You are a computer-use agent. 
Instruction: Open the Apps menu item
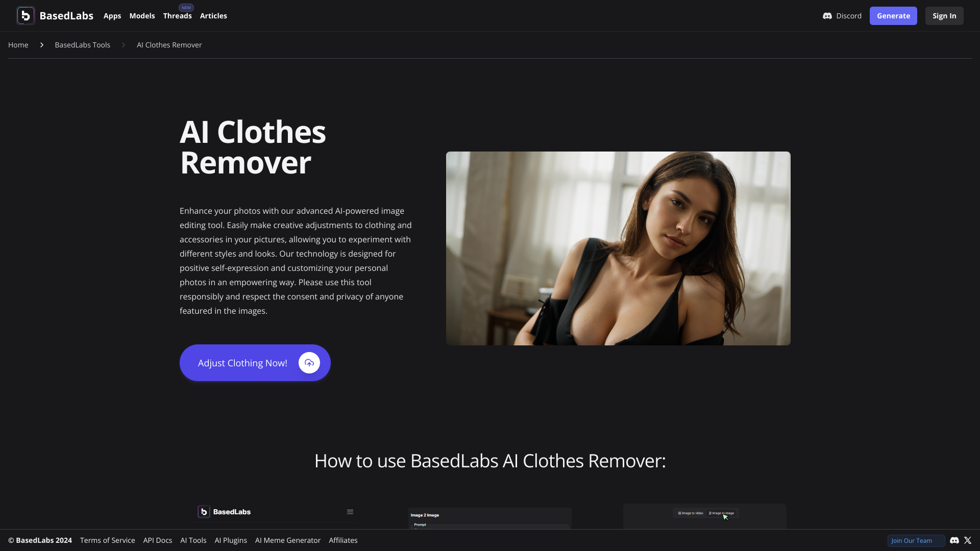point(112,15)
